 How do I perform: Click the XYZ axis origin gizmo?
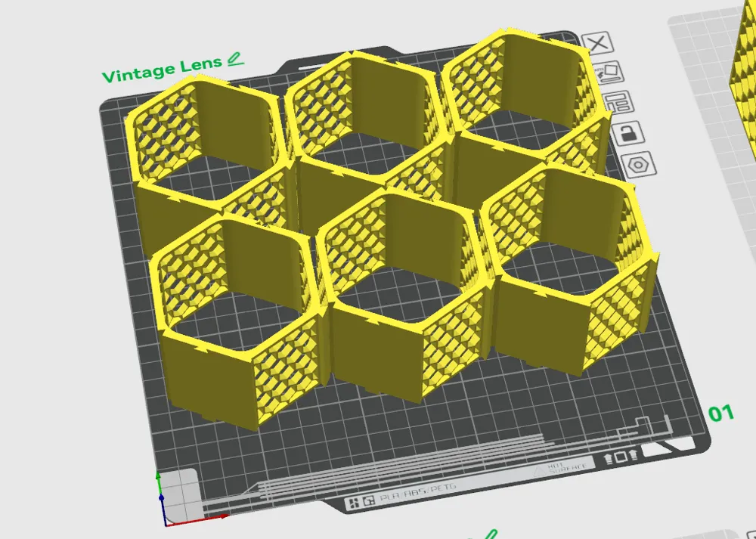(164, 523)
